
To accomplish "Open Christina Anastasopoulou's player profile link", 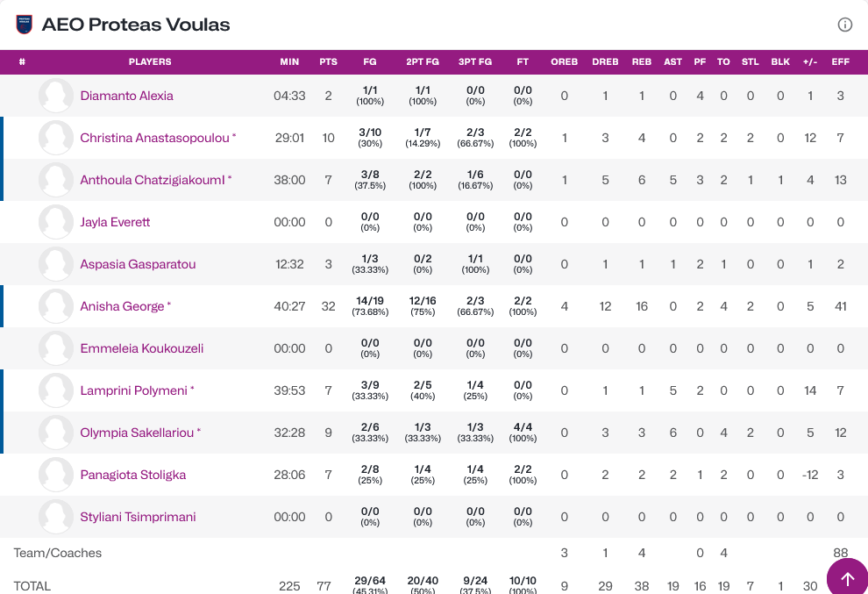I will (x=154, y=138).
